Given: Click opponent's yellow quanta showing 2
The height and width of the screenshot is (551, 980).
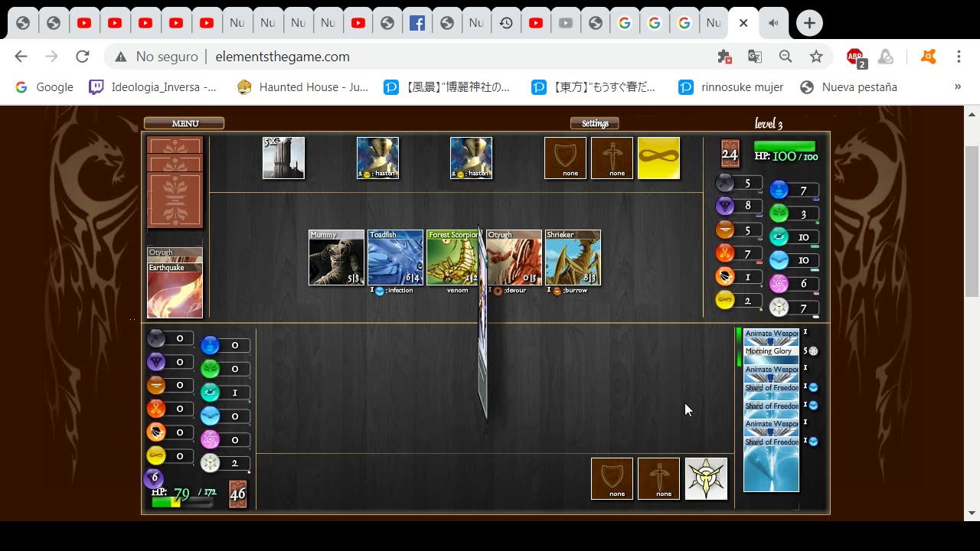Looking at the screenshot, I should pos(738,301).
